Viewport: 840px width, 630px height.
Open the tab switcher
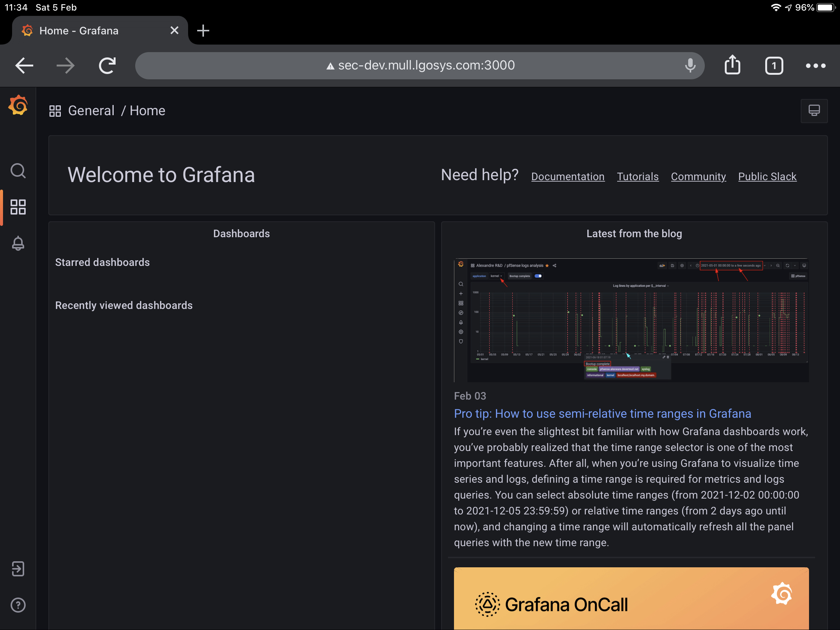[x=774, y=65]
